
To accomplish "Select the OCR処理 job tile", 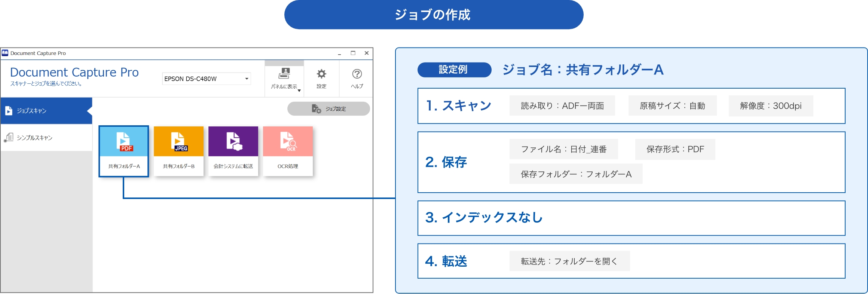I will [288, 151].
